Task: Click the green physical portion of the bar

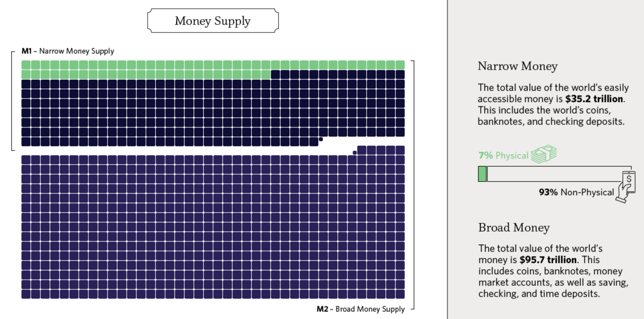Action: pyautogui.click(x=482, y=174)
